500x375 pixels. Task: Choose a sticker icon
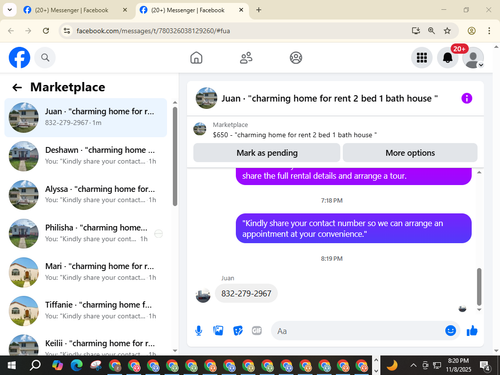[238, 331]
